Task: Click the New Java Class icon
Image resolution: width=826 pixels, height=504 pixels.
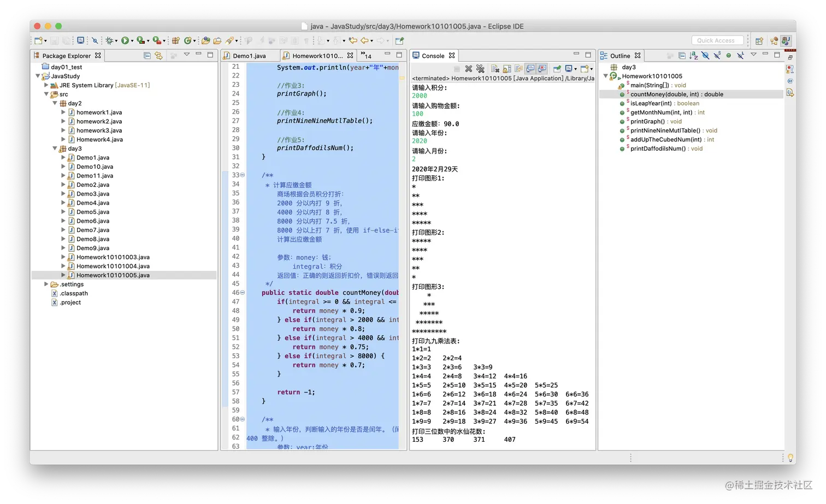Action: (x=187, y=40)
